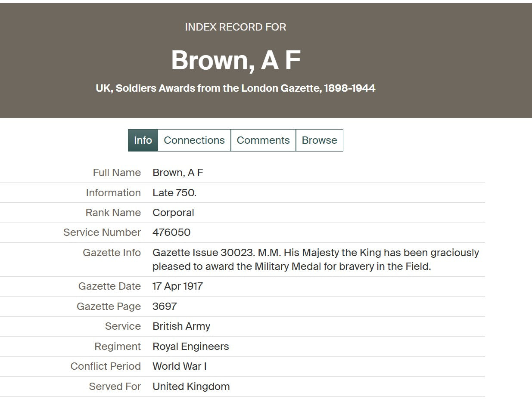
Task: Click the Gazette Issue 30023 description text
Action: (315, 259)
